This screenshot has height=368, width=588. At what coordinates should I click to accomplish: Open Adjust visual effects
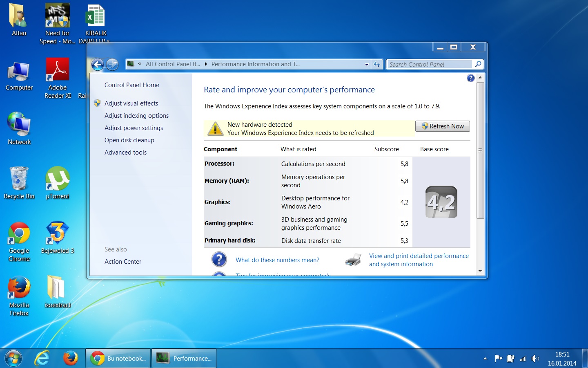tap(131, 103)
